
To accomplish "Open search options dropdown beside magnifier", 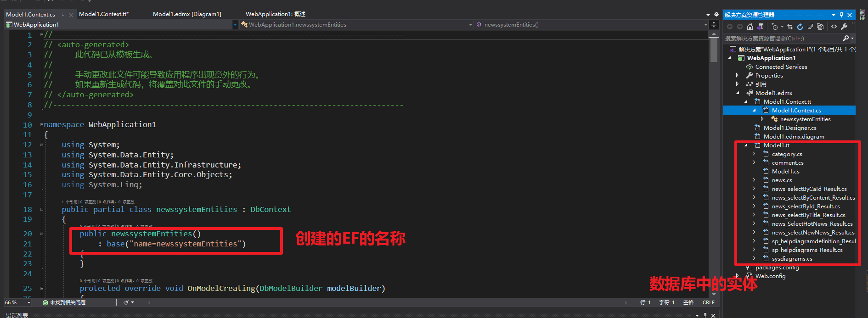I will click(x=852, y=39).
